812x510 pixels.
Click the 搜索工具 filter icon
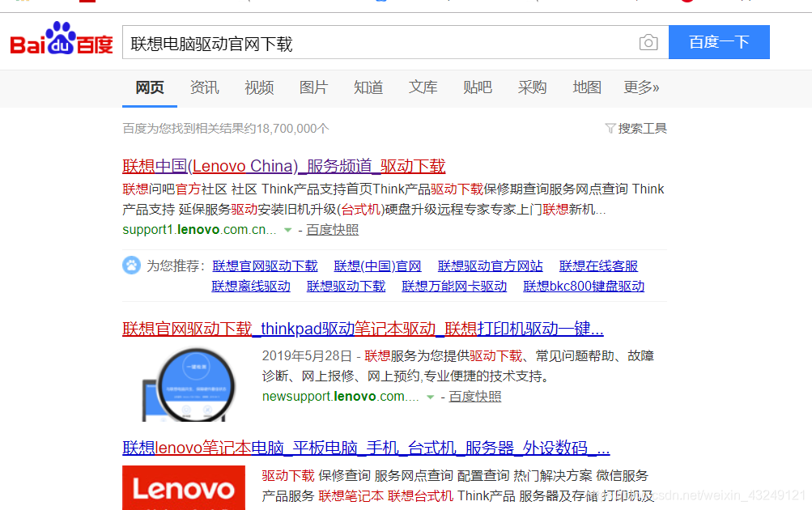610,129
